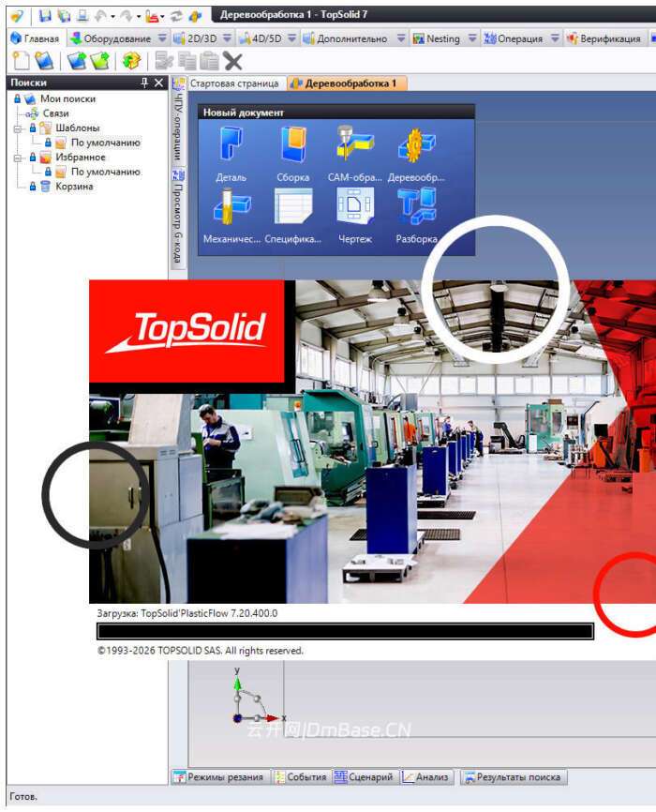The height and width of the screenshot is (812, 656).
Task: Click the Paste icon in toolbar
Action: [209, 61]
